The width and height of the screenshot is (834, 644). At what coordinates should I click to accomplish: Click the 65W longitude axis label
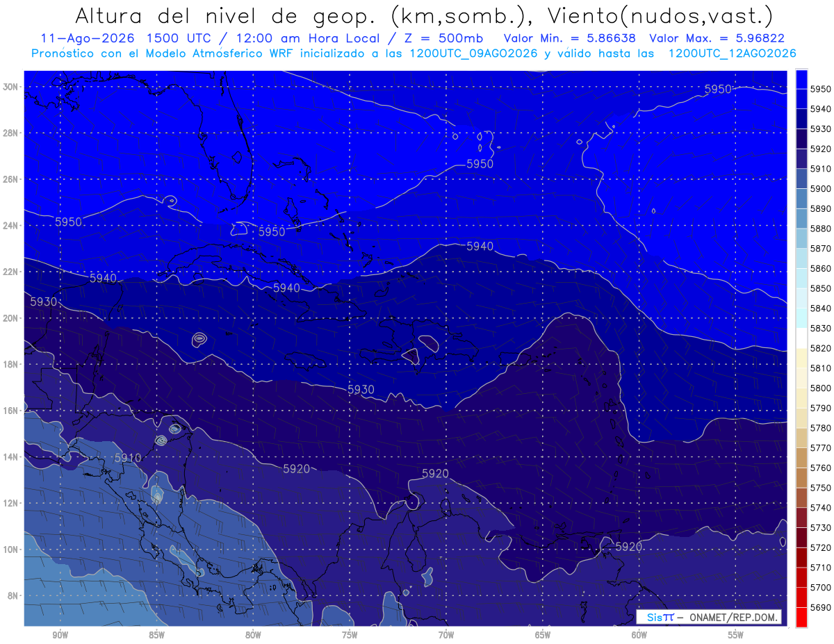543,635
